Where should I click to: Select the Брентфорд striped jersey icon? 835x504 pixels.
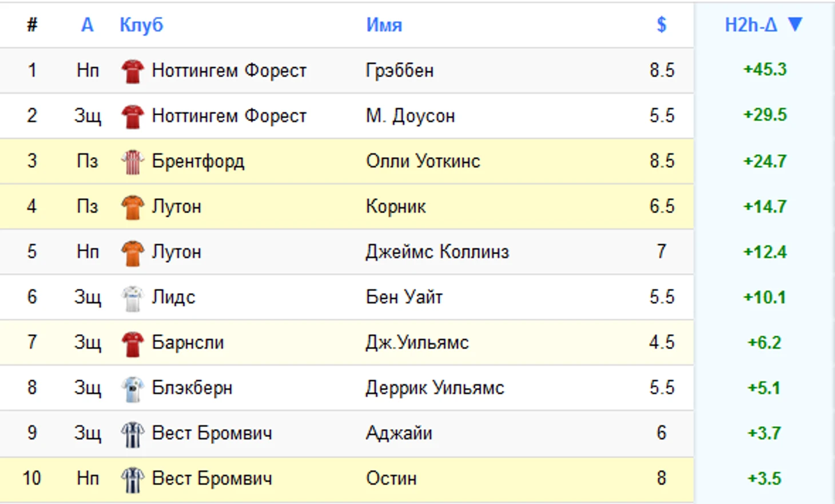(x=132, y=161)
